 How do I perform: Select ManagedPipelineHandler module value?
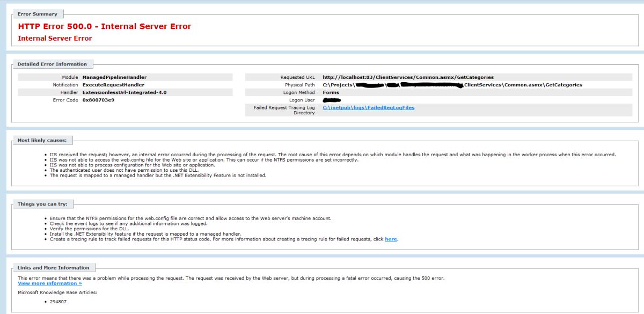114,77
